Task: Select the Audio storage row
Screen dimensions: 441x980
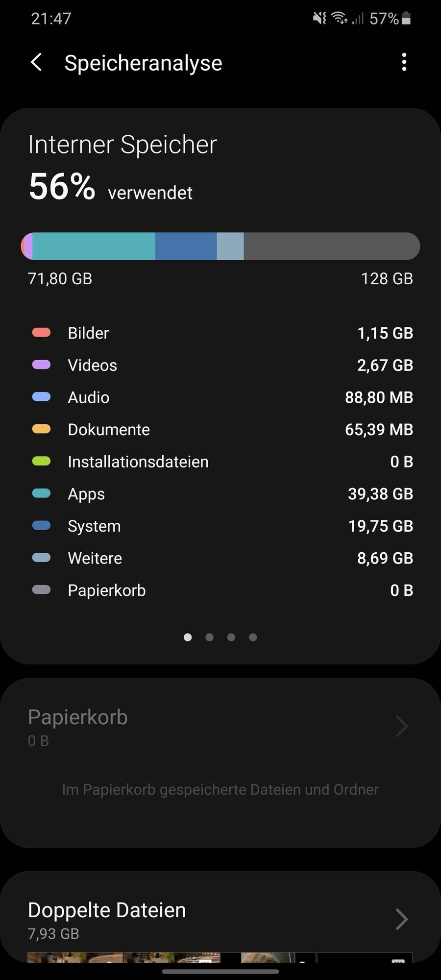Action: [220, 397]
